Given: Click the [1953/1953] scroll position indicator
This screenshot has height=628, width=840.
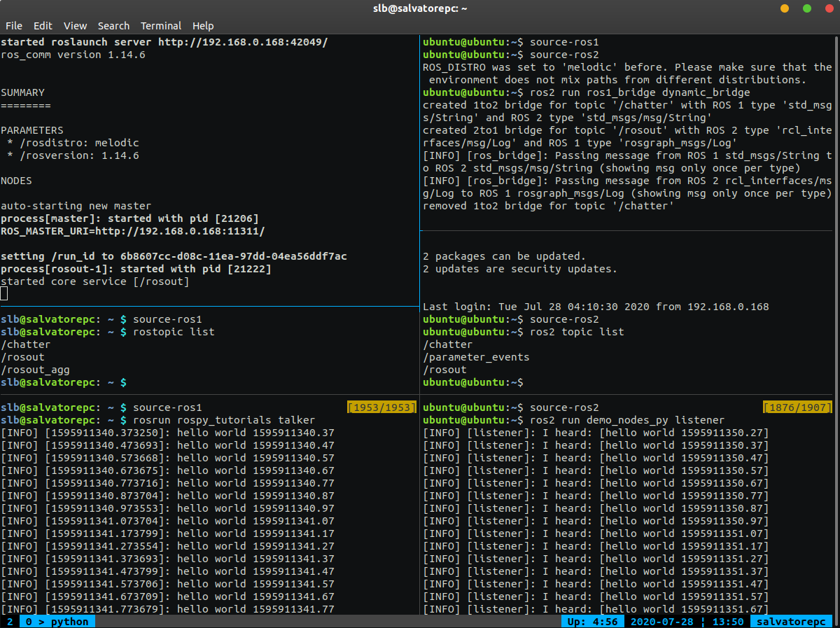Looking at the screenshot, I should (381, 407).
